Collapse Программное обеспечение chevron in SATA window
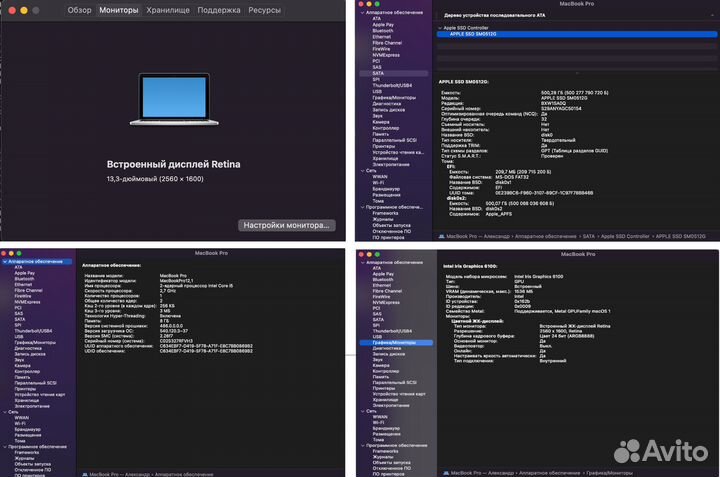This screenshot has height=477, width=720. coord(363,207)
